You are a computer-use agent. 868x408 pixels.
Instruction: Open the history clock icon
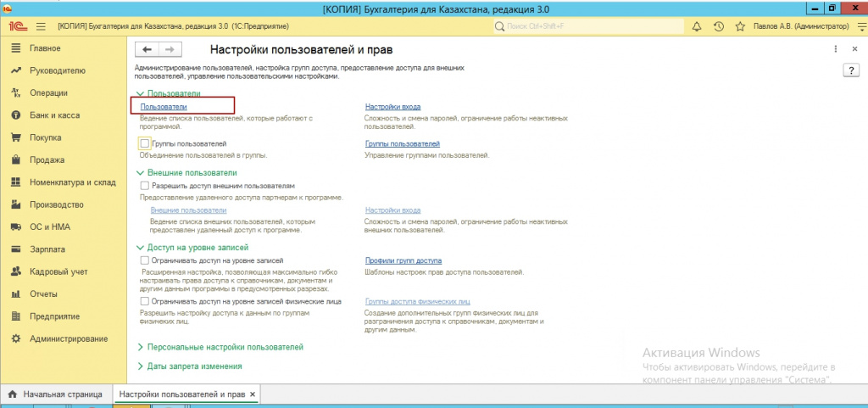(x=719, y=26)
